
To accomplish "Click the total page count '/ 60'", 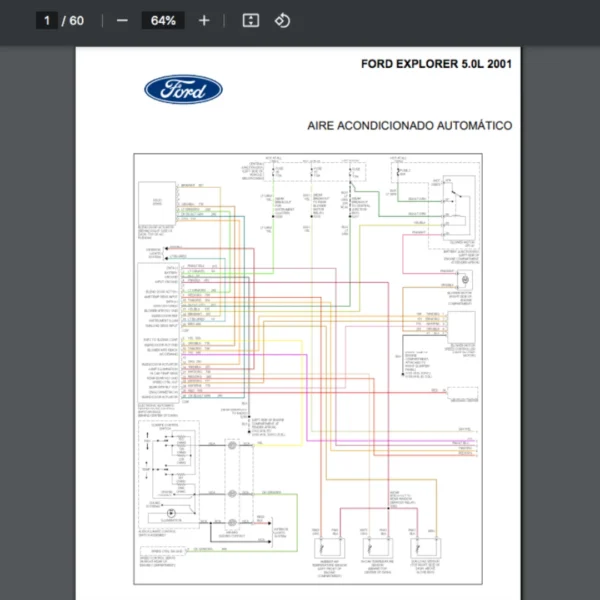I will point(75,20).
